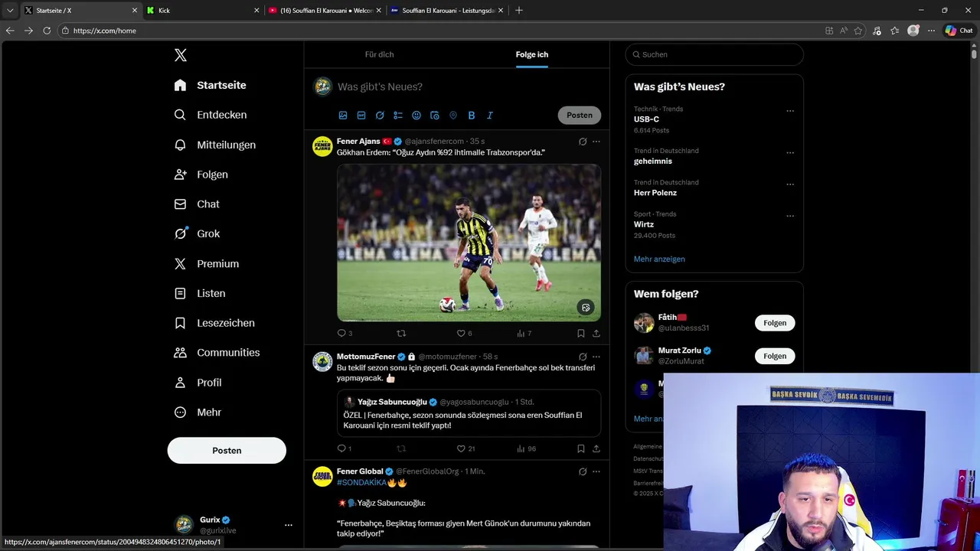Share the MottomuzFener post
Image resolution: width=980 pixels, height=551 pixels.
(x=596, y=449)
